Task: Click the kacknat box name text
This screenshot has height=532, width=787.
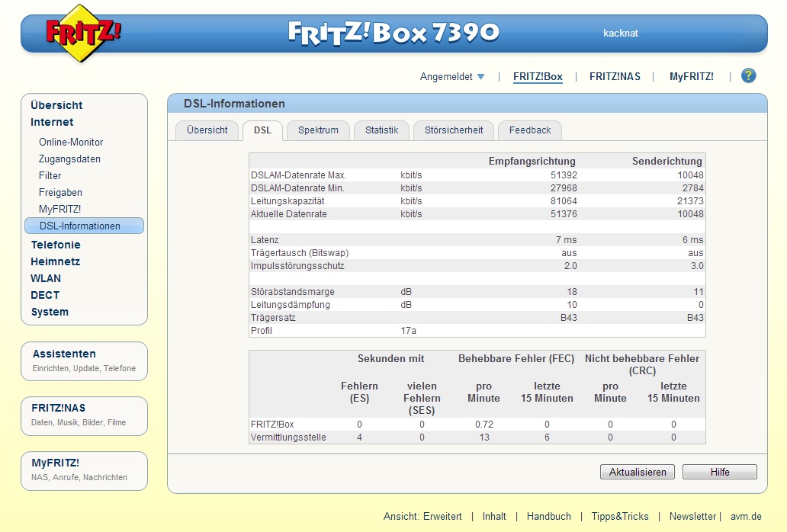Action: (x=620, y=33)
